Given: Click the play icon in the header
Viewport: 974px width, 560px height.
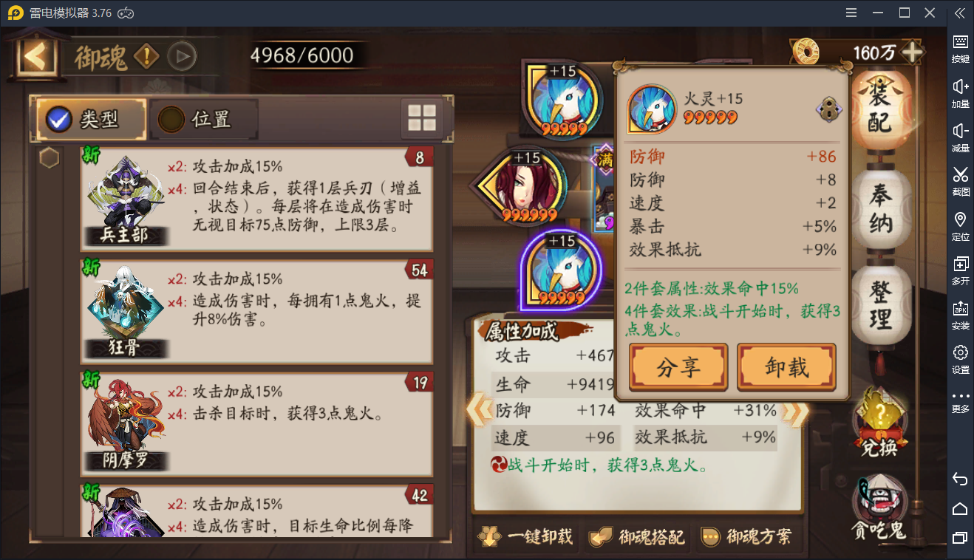Looking at the screenshot, I should [182, 55].
